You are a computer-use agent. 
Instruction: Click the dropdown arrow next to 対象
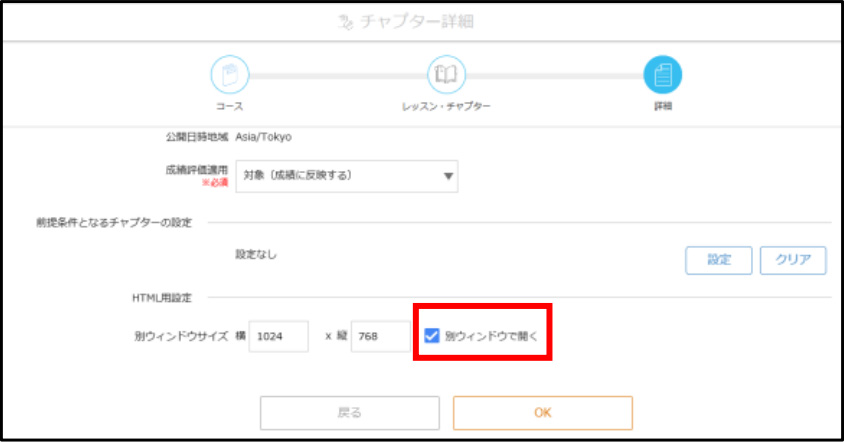(448, 176)
